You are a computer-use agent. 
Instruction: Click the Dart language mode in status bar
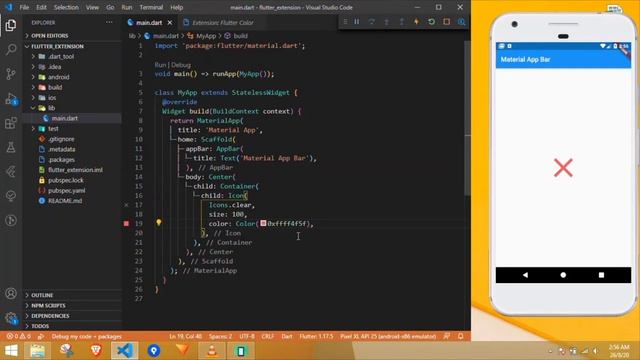point(287,336)
